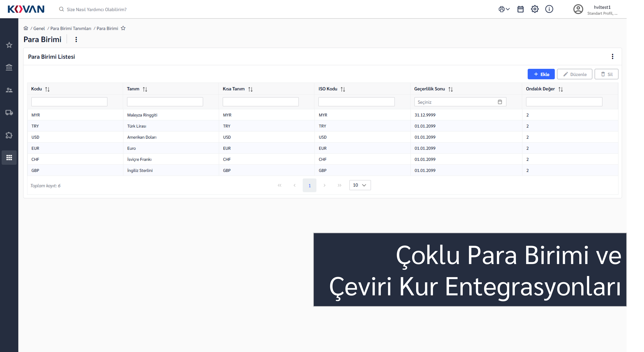Image resolution: width=644 pixels, height=352 pixels.
Task: Open the settings gear icon
Action: click(534, 9)
